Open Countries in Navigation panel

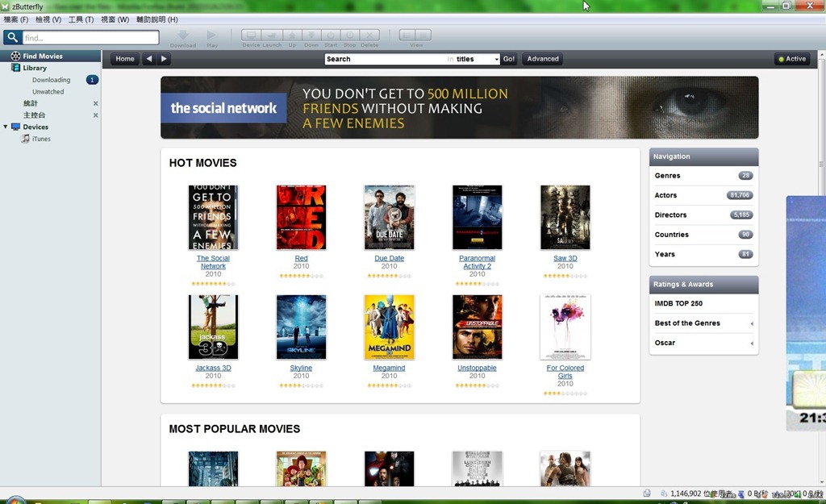703,235
